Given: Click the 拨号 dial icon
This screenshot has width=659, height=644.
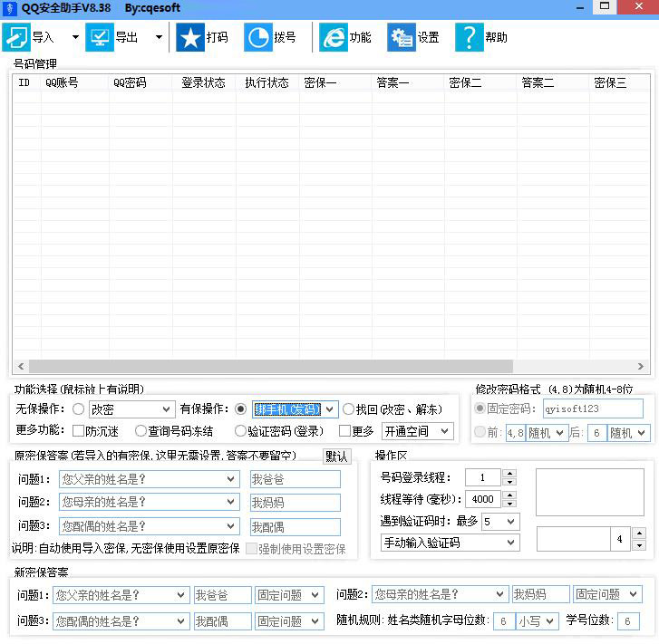Looking at the screenshot, I should coord(258,37).
